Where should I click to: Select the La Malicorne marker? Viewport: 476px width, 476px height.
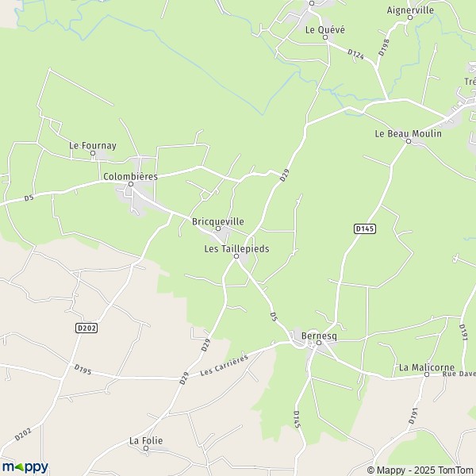point(427,374)
